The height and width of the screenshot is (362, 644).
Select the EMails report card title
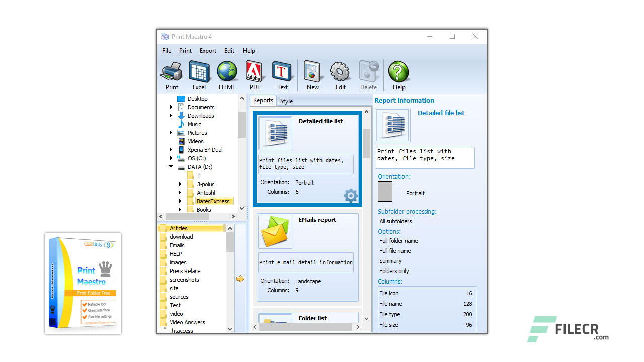(317, 220)
